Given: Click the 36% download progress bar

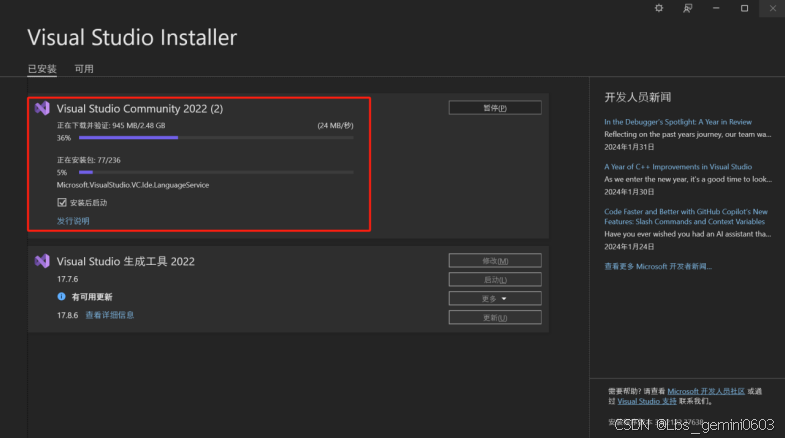Looking at the screenshot, I should 216,137.
